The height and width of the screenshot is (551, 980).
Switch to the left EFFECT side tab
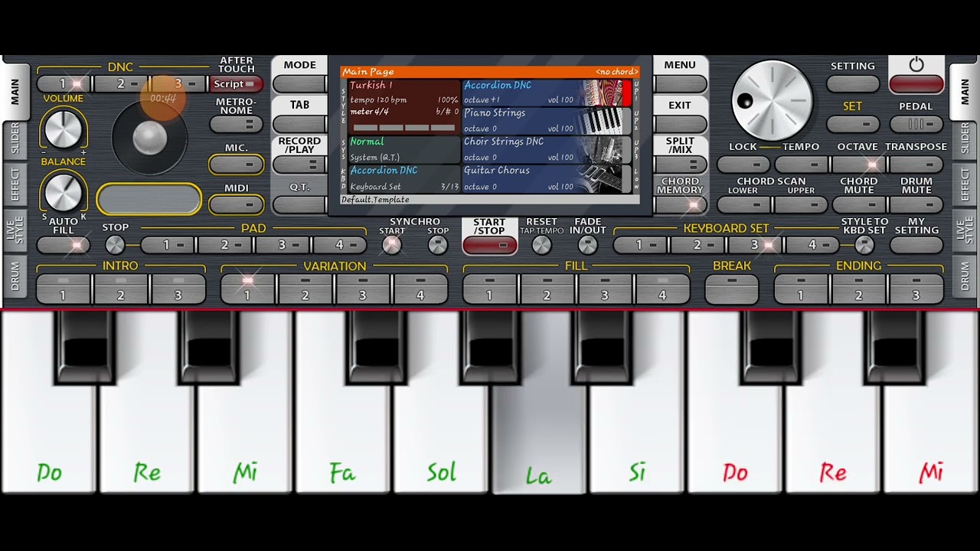click(15, 184)
